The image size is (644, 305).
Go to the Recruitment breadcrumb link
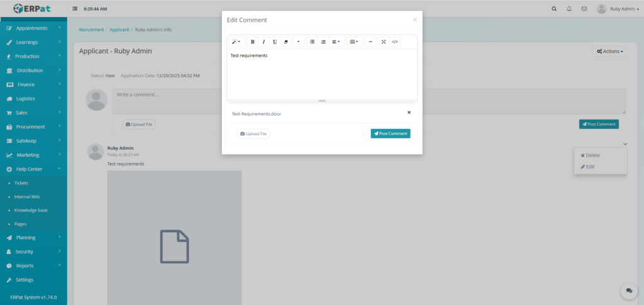pyautogui.click(x=91, y=30)
